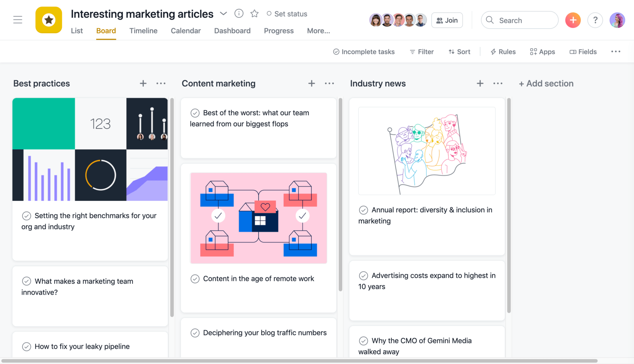Check off 'Advertising costs expand' task
The height and width of the screenshot is (364, 634).
(363, 276)
